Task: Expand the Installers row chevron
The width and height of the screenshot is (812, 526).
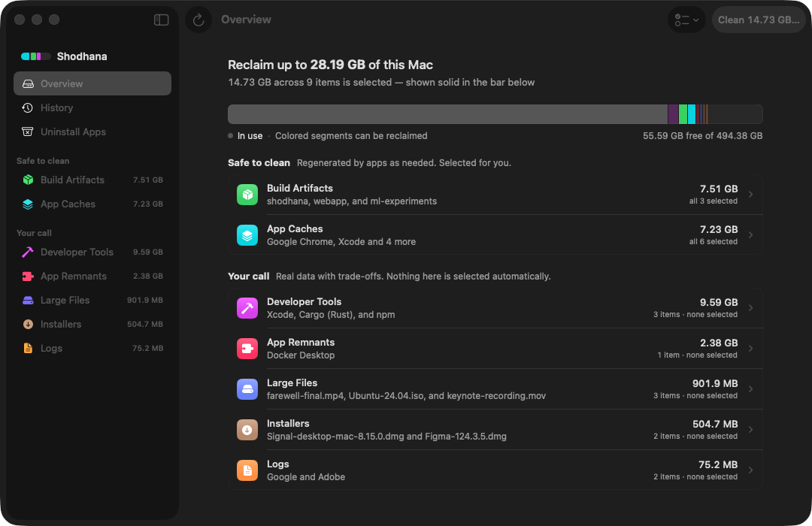Action: [x=751, y=430]
